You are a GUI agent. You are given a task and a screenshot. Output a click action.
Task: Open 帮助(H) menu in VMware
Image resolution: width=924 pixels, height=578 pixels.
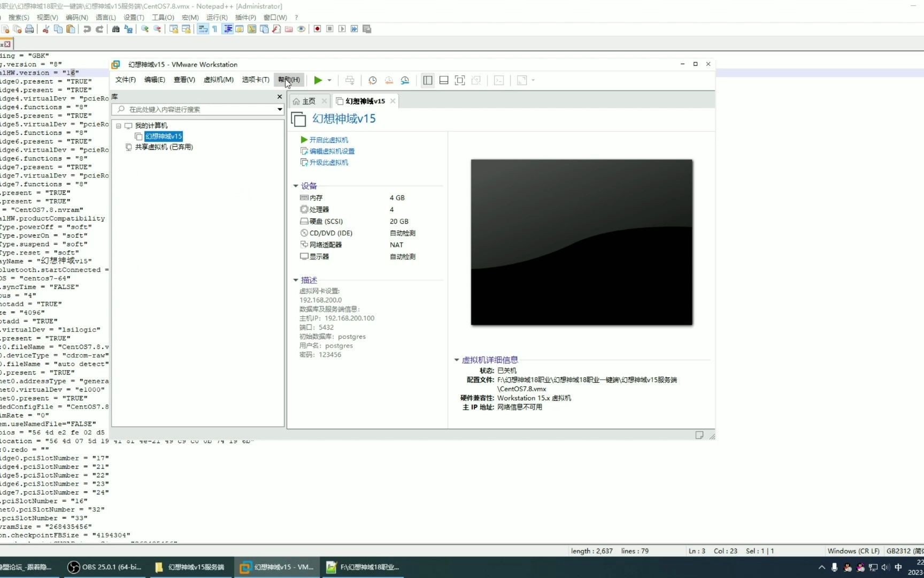click(289, 80)
